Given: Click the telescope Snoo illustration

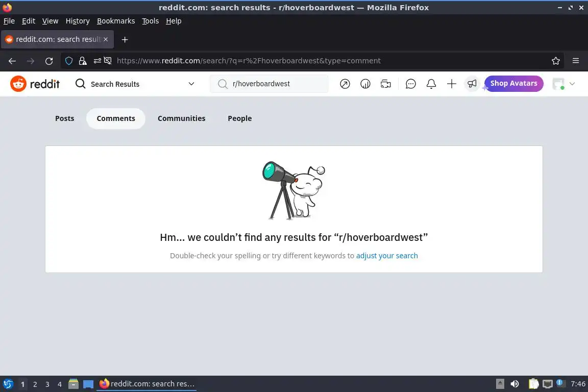Looking at the screenshot, I should click(293, 190).
